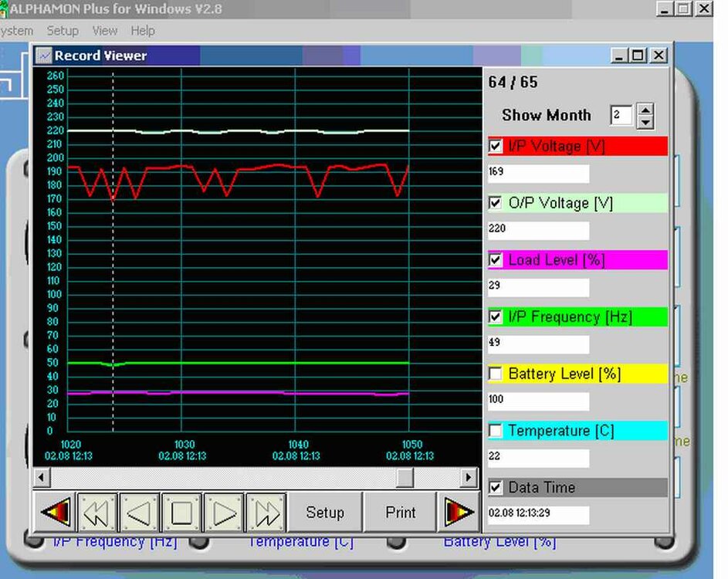
Task: Uncheck the I/P Voltage [V] checkbox
Action: (496, 146)
